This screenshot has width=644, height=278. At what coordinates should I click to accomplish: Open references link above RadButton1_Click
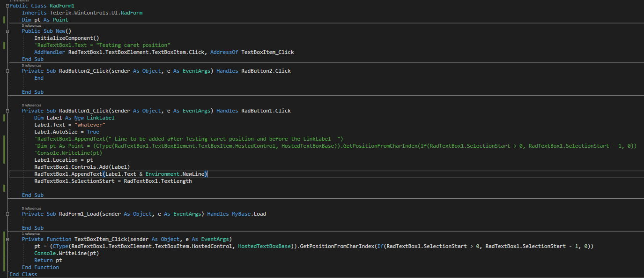click(x=31, y=105)
